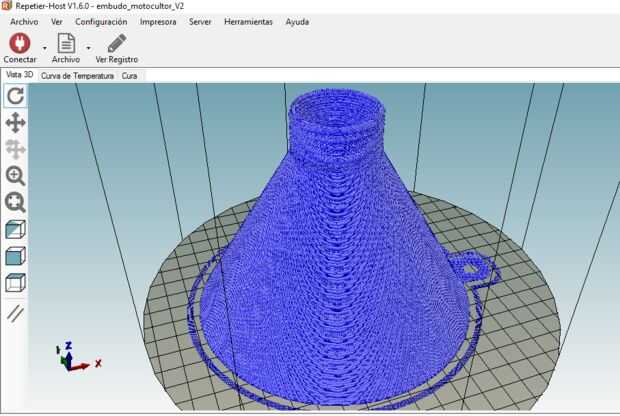
Task: Toggle parallel projection lines icon
Action: 15,313
